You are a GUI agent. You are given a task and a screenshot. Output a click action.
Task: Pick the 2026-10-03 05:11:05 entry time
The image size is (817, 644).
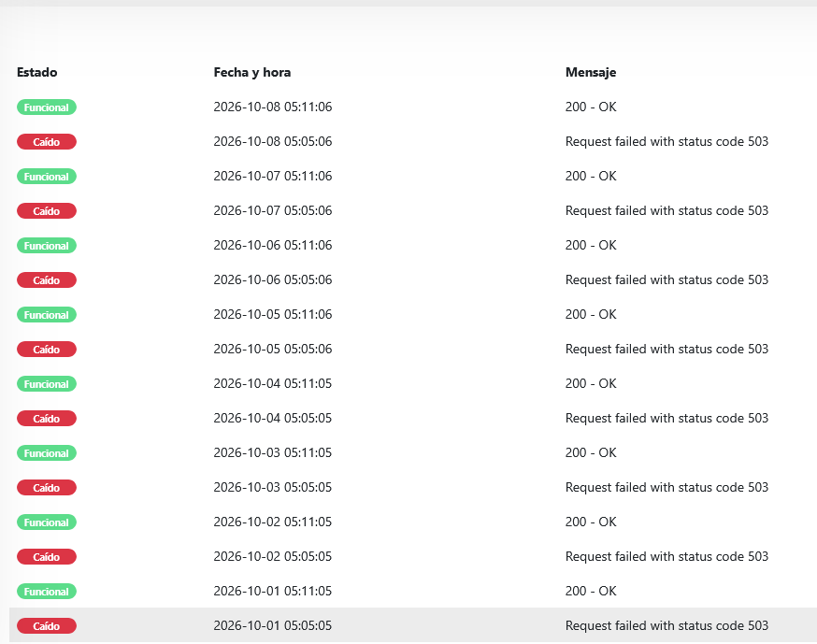click(x=273, y=452)
